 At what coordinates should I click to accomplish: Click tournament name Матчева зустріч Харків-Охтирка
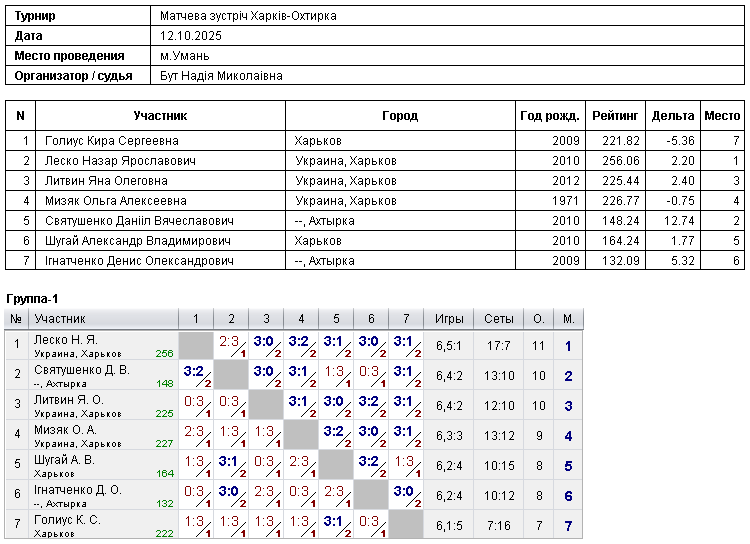click(x=248, y=16)
